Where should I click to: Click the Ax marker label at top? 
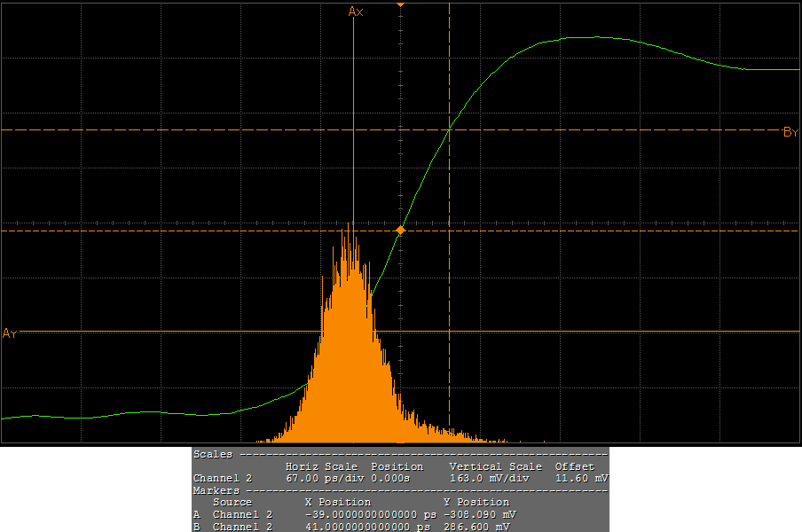click(x=356, y=12)
